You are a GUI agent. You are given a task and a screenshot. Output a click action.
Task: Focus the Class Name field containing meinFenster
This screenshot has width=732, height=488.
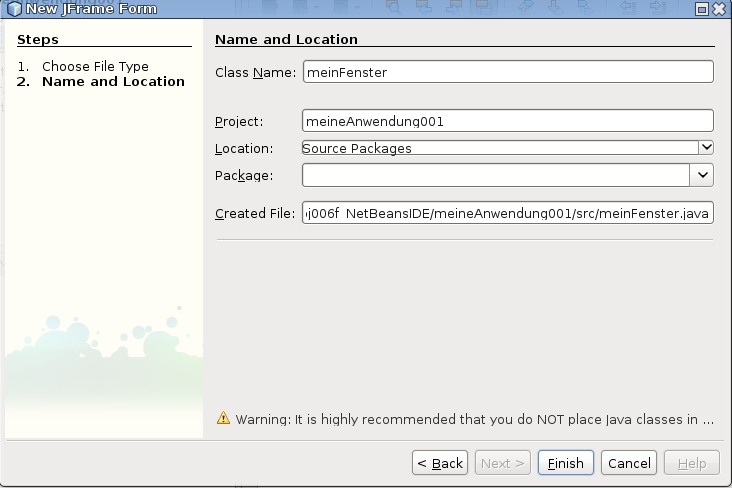coord(507,72)
